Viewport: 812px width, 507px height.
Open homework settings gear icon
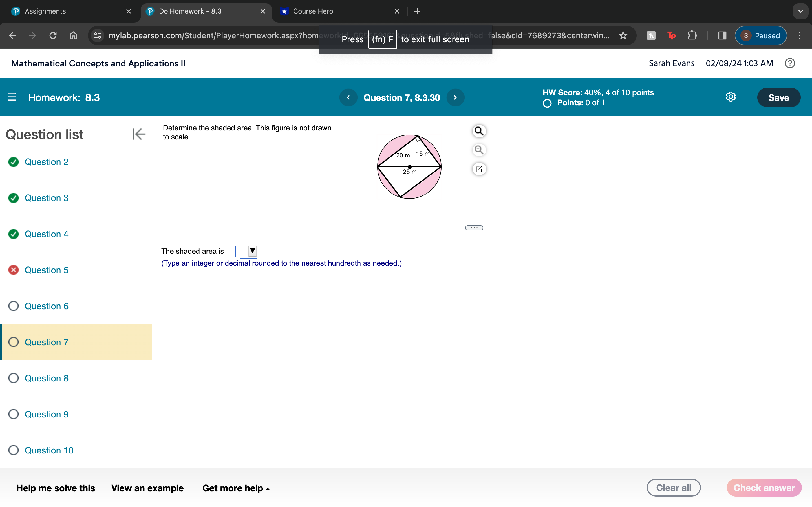[731, 97]
